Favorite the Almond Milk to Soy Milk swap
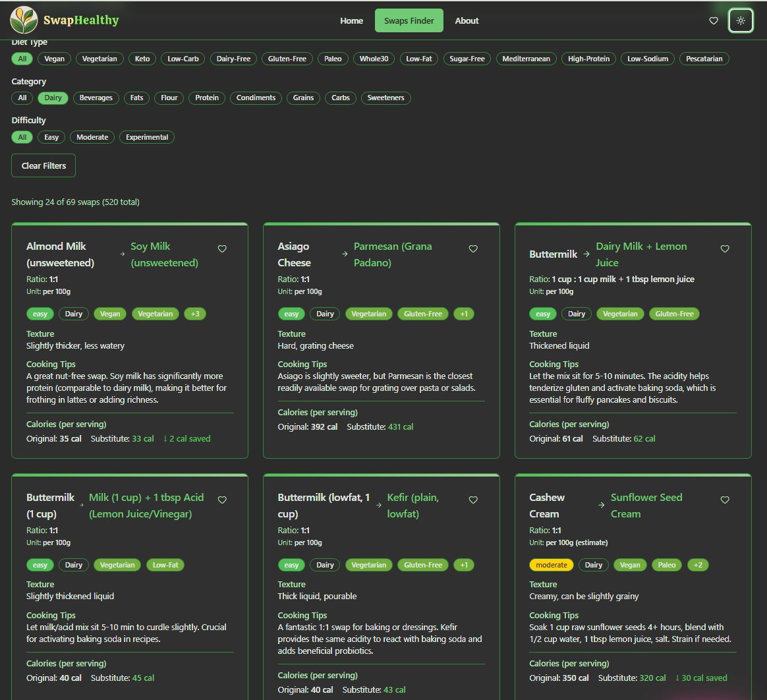Image resolution: width=767 pixels, height=700 pixels. coord(222,249)
